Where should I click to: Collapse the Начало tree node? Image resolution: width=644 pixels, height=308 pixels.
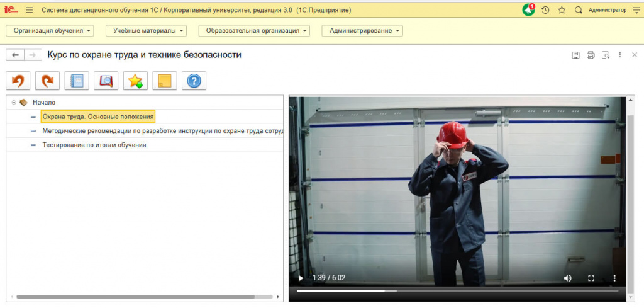tap(14, 103)
